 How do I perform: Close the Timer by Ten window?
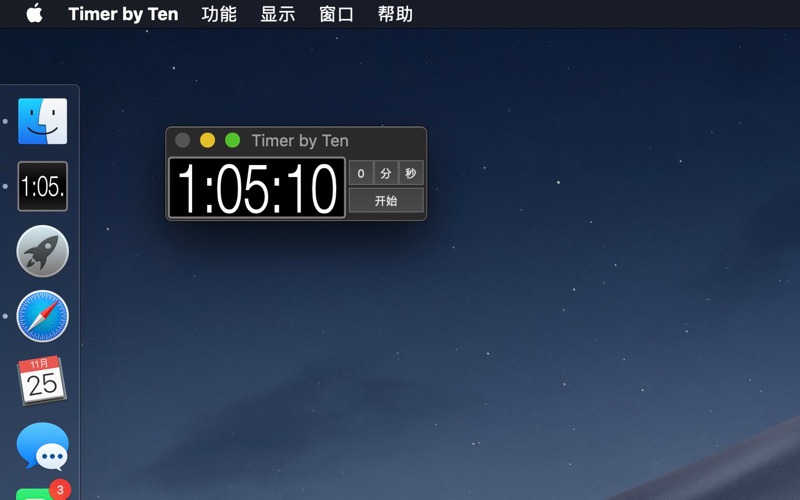183,140
